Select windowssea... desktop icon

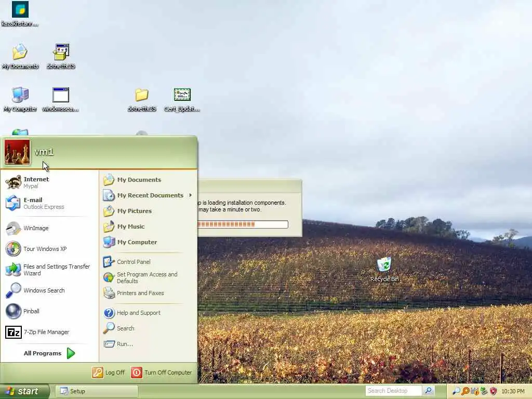(x=60, y=99)
